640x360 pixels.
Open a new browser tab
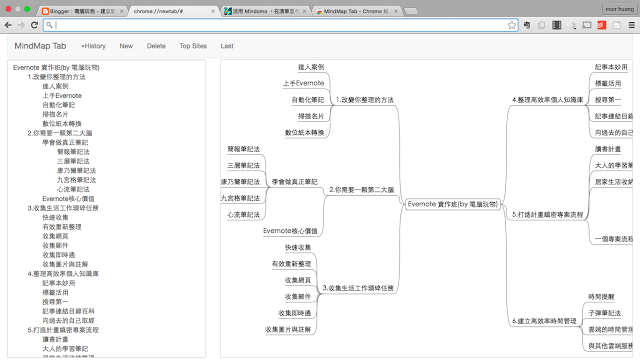coord(411,11)
